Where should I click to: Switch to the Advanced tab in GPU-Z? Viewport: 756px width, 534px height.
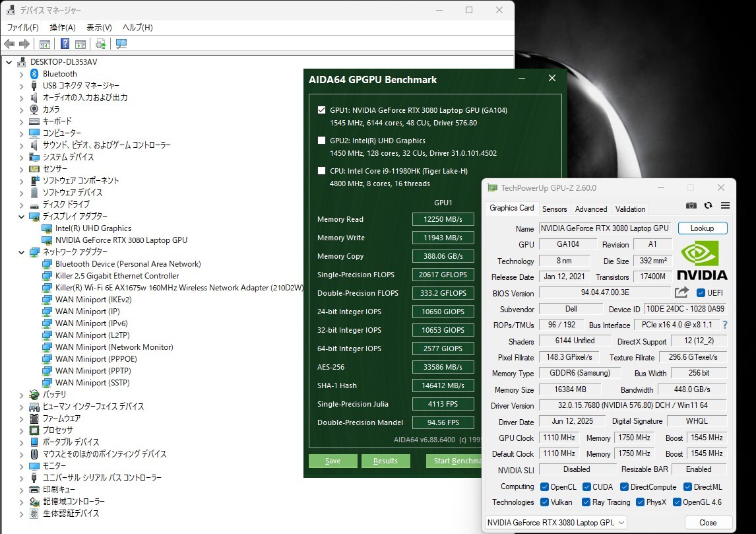[x=591, y=209]
